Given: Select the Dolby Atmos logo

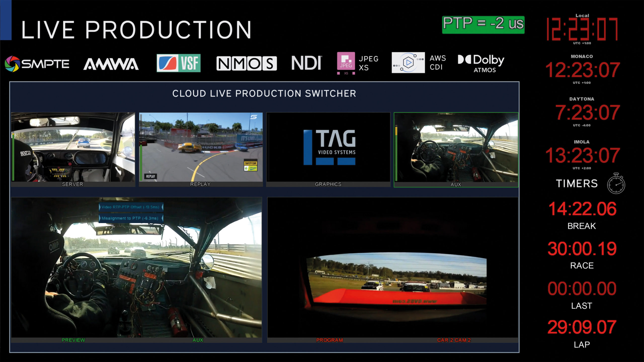Looking at the screenshot, I should pyautogui.click(x=482, y=62).
